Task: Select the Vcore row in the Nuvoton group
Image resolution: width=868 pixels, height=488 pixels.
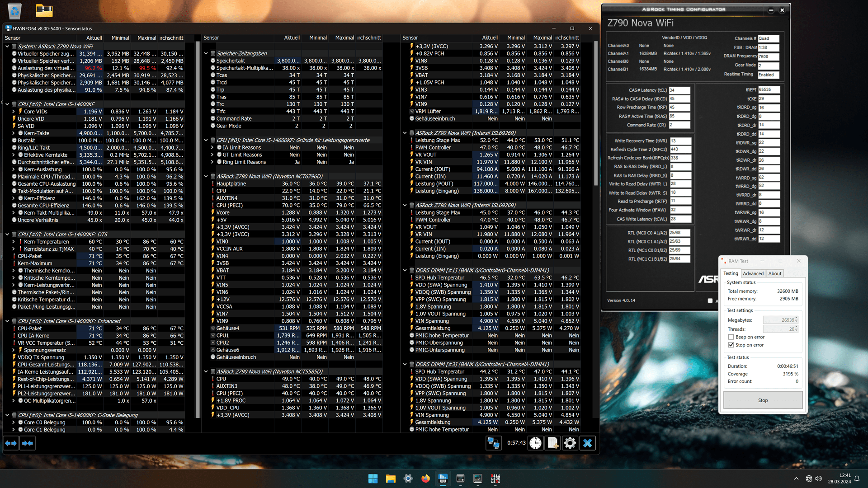Action: (x=296, y=212)
